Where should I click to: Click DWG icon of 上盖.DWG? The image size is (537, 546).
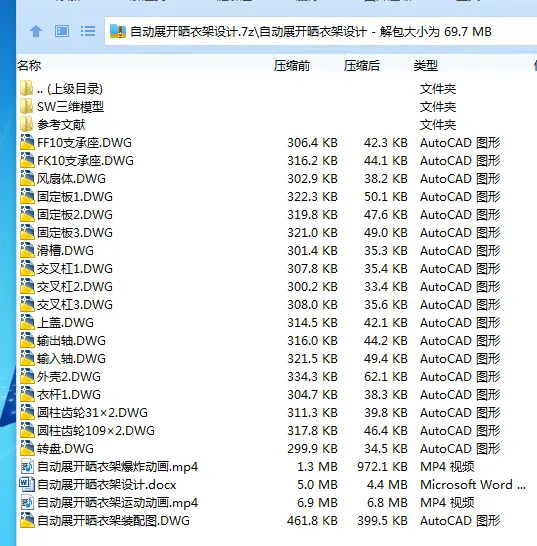tap(27, 322)
